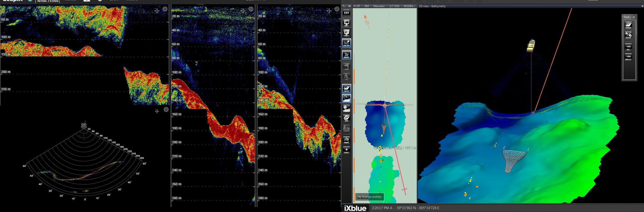Screen dimensions: 644x212
Task: Click the Across 3 Echos label
Action: pos(48,1)
